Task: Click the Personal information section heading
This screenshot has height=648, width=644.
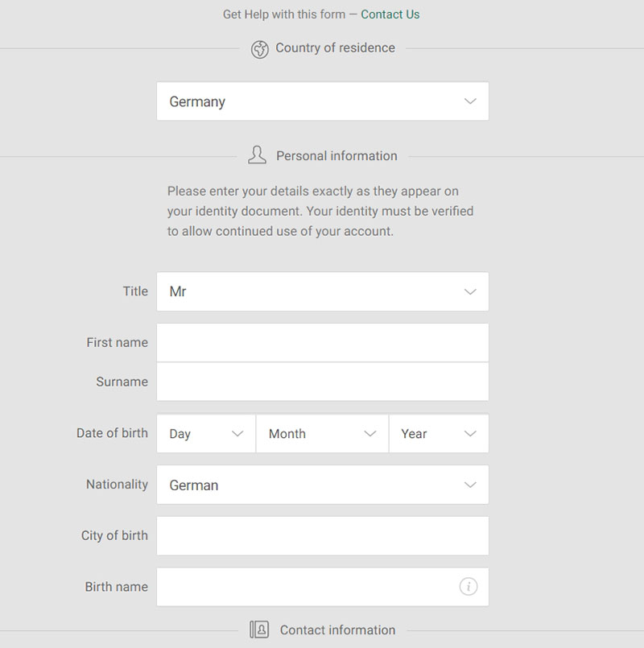Action: click(x=336, y=156)
